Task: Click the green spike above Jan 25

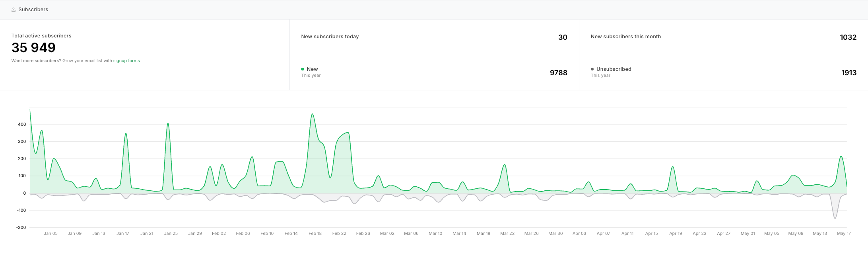Action: (x=168, y=124)
